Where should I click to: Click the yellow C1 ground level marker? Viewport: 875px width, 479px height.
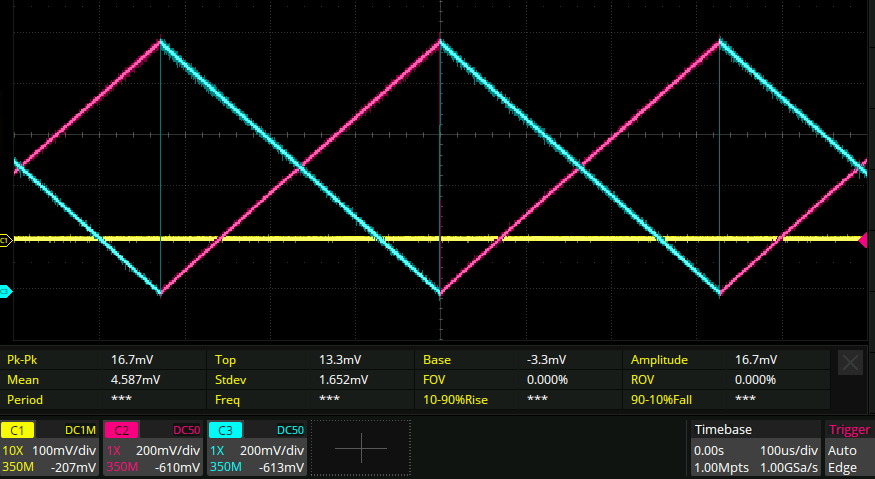(x=5, y=240)
